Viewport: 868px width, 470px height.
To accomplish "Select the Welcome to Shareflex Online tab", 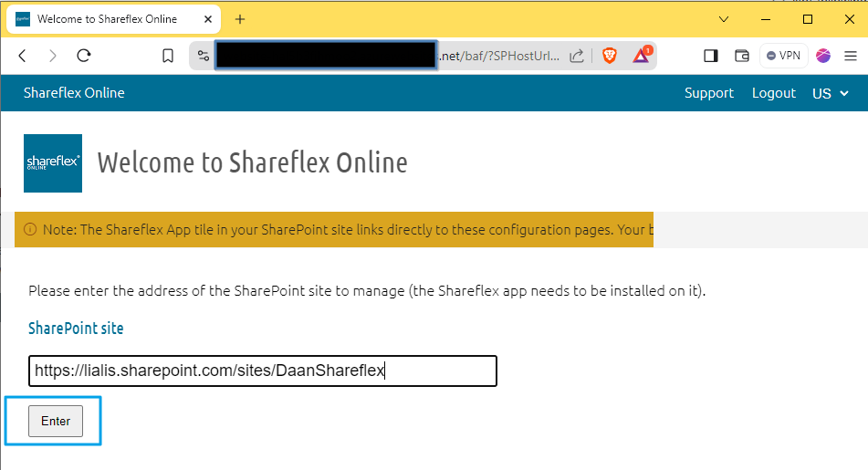I will (113, 19).
